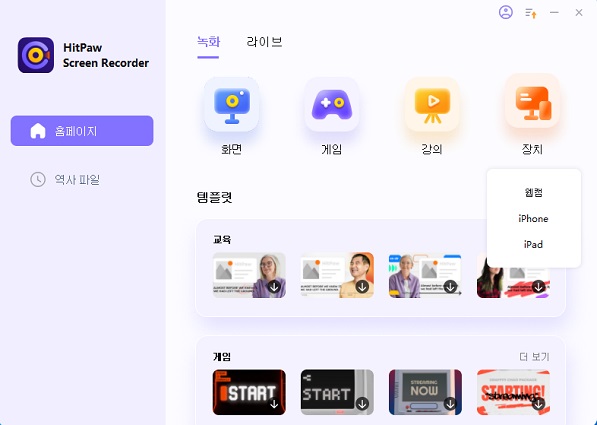Viewport: 597px width, 425px height.
Task: Close the HitPaw window
Action: (x=579, y=13)
